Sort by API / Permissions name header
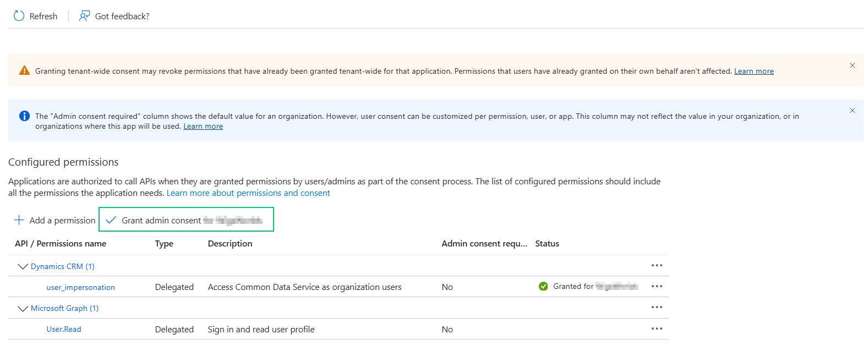Viewport: 868px width, 356px height. coord(61,243)
